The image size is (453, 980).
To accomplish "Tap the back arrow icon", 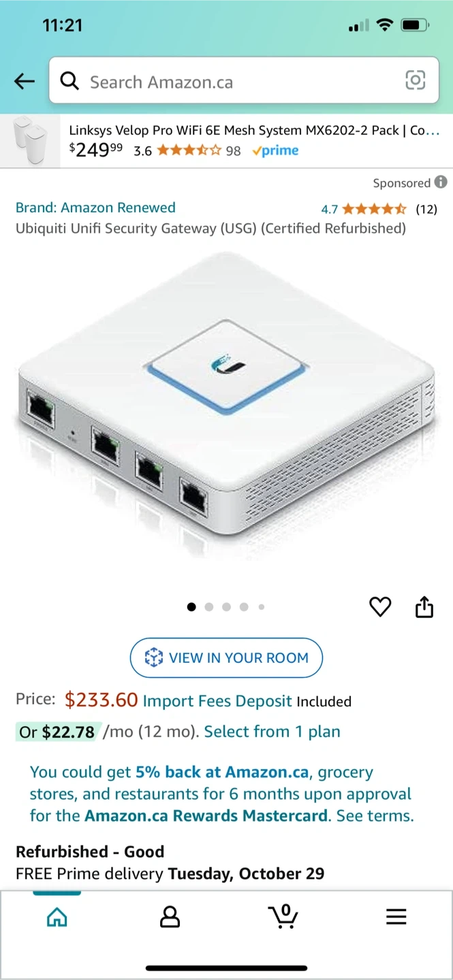I will pyautogui.click(x=25, y=82).
